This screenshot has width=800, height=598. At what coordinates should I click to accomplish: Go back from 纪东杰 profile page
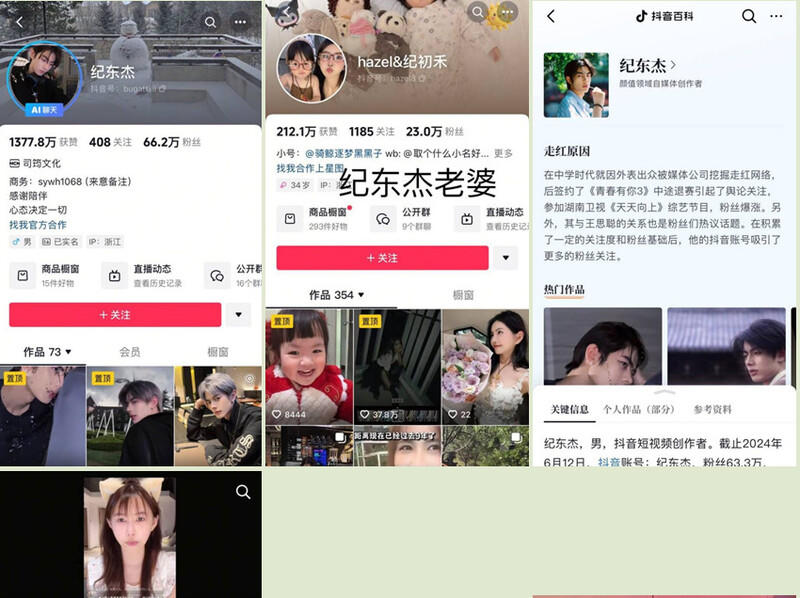[19, 22]
